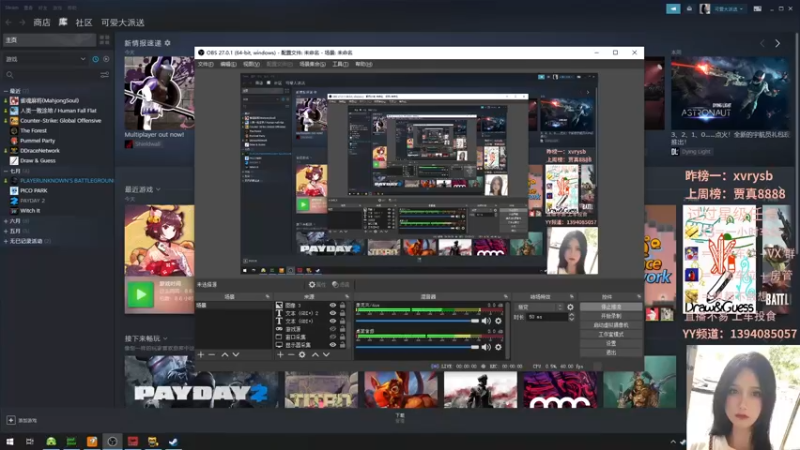Open the OBS 场景集合 menu
This screenshot has height=450, width=800.
click(312, 64)
